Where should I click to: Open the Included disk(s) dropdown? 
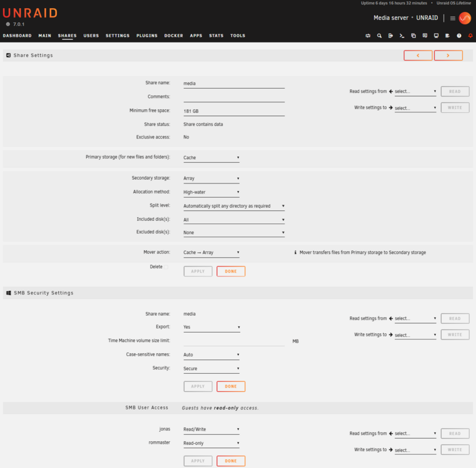point(234,220)
